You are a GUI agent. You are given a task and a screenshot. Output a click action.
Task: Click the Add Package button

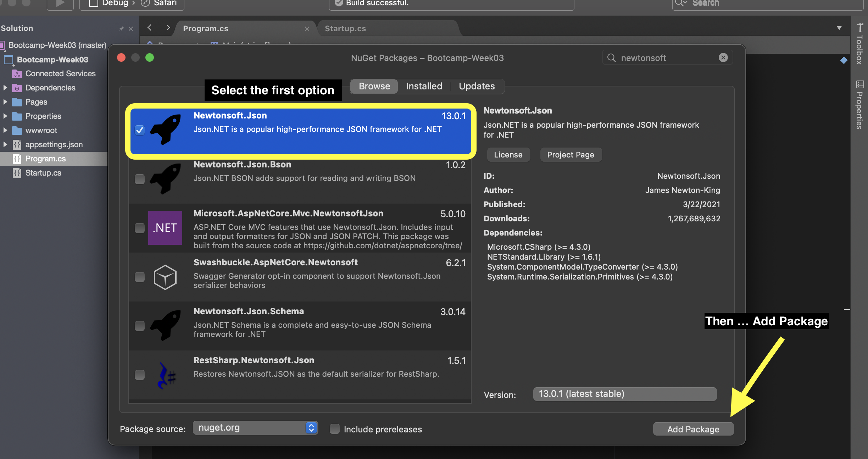pyautogui.click(x=693, y=429)
